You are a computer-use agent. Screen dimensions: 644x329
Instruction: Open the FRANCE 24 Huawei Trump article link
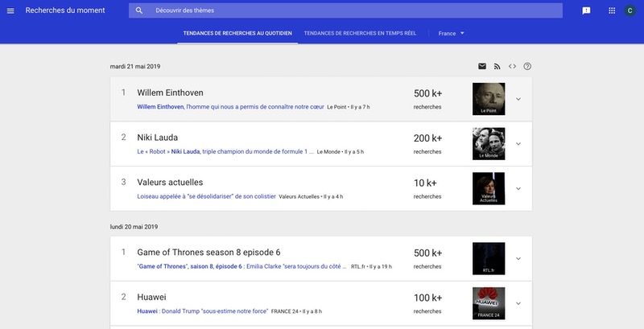point(203,311)
